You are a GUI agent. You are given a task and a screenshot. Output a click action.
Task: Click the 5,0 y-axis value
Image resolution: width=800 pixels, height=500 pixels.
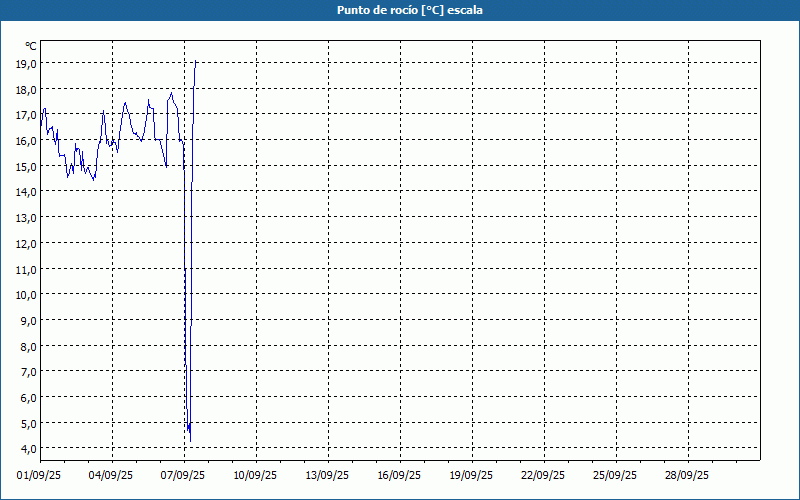point(27,423)
